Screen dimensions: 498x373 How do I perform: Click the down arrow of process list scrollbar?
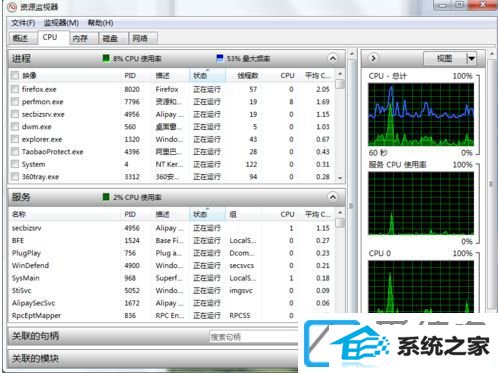coord(340,178)
